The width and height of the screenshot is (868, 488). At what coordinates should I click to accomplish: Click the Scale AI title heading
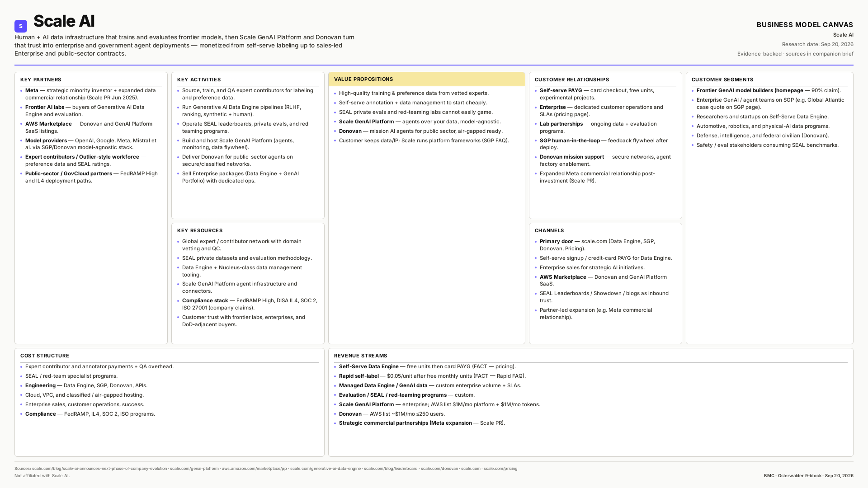click(64, 21)
